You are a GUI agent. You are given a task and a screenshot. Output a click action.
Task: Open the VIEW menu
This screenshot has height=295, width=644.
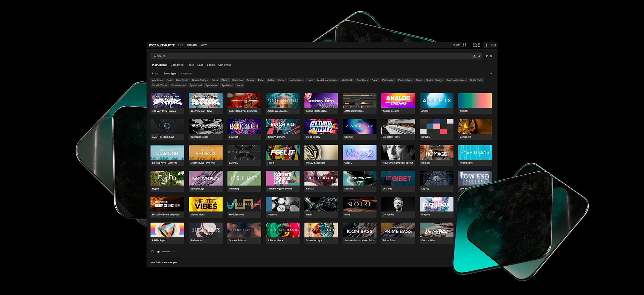click(204, 45)
